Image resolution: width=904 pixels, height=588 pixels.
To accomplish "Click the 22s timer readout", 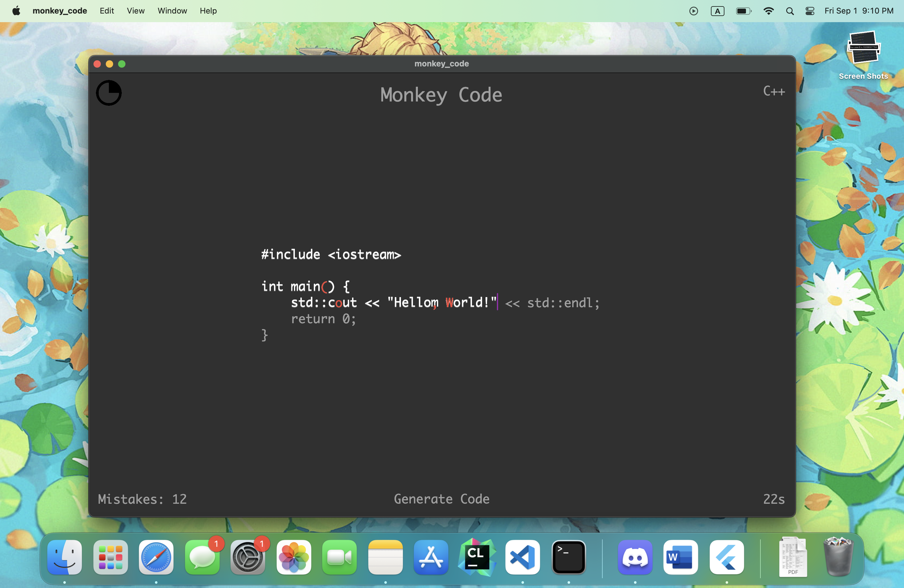I will click(x=774, y=499).
